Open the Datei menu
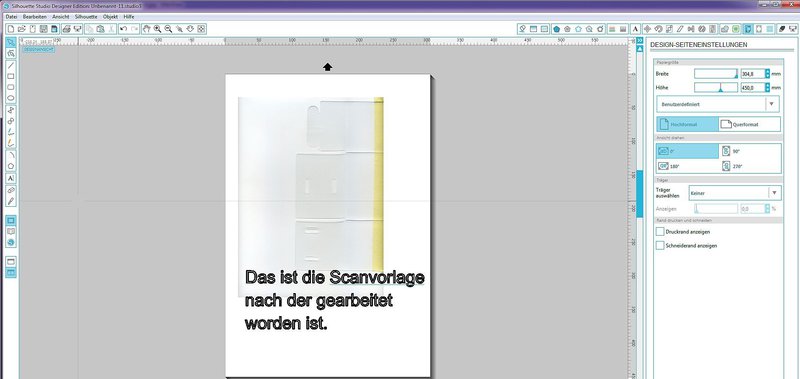The width and height of the screenshot is (800, 379). (x=11, y=17)
